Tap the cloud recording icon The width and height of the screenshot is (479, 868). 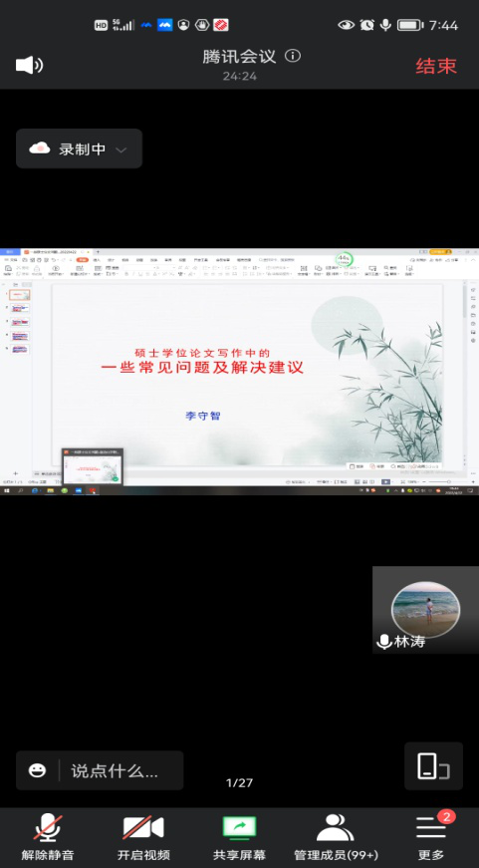(40, 148)
